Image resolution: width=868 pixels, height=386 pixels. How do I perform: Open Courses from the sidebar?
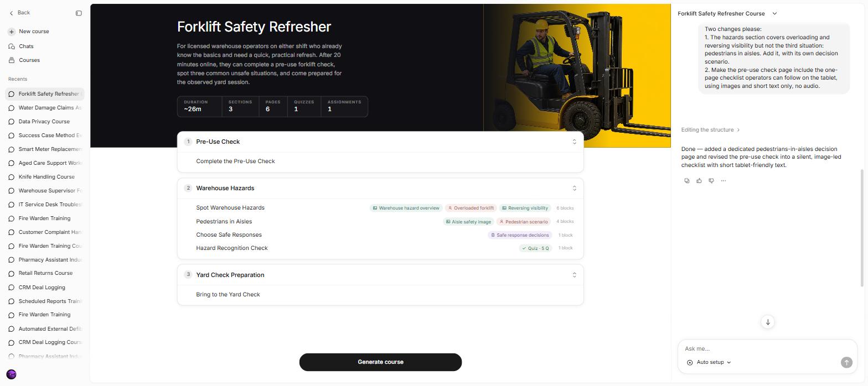29,60
